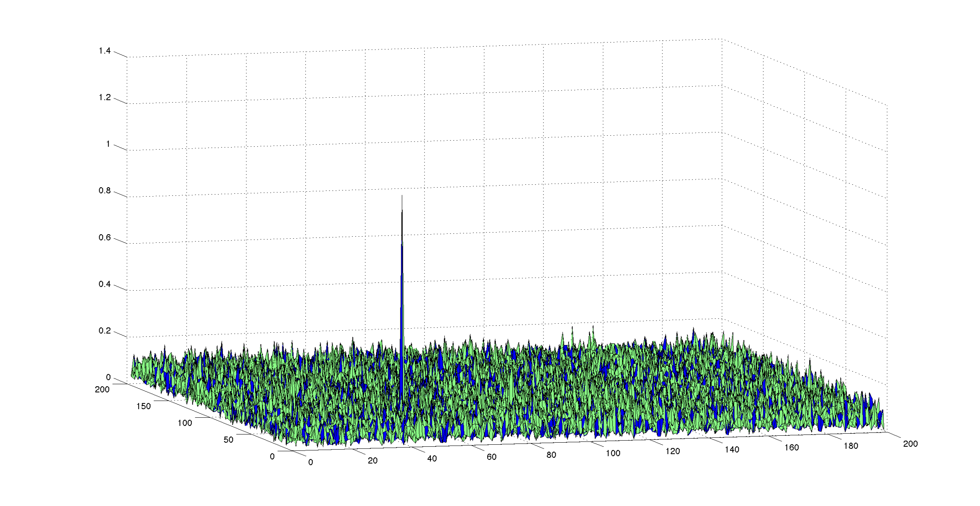This screenshot has width=980, height=506.
Task: Click the 1.4 z-axis tick label
Action: (x=105, y=51)
